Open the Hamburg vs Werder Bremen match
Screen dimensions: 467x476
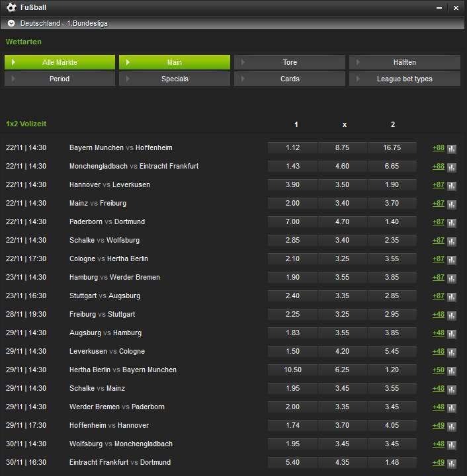[x=114, y=278]
